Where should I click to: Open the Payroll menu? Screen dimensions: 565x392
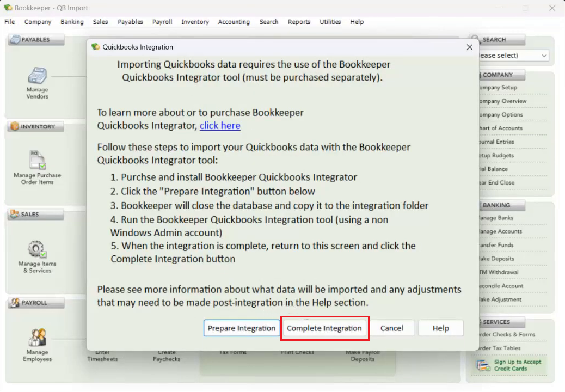pos(162,22)
